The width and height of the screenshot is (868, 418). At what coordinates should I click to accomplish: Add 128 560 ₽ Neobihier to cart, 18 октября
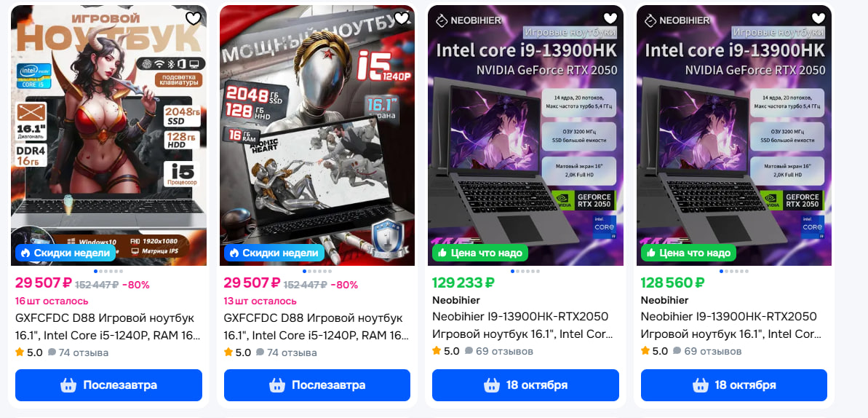point(734,385)
